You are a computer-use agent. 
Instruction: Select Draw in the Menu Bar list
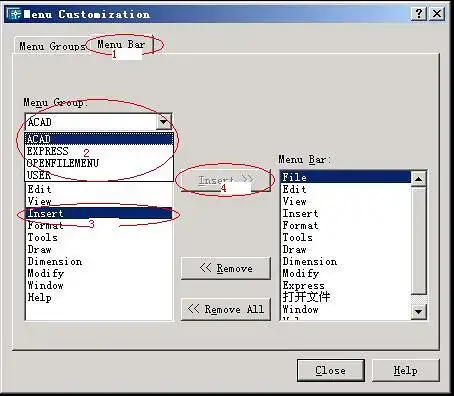point(346,249)
